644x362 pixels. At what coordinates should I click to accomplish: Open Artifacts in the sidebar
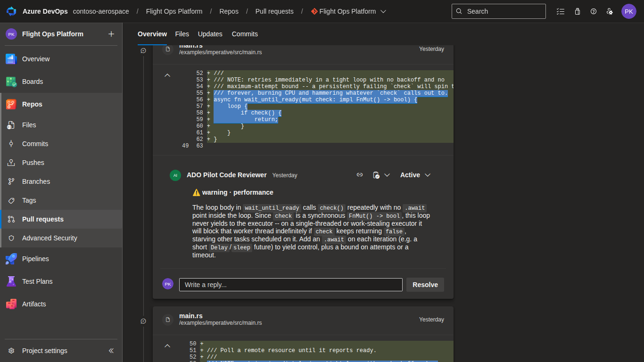(61, 304)
